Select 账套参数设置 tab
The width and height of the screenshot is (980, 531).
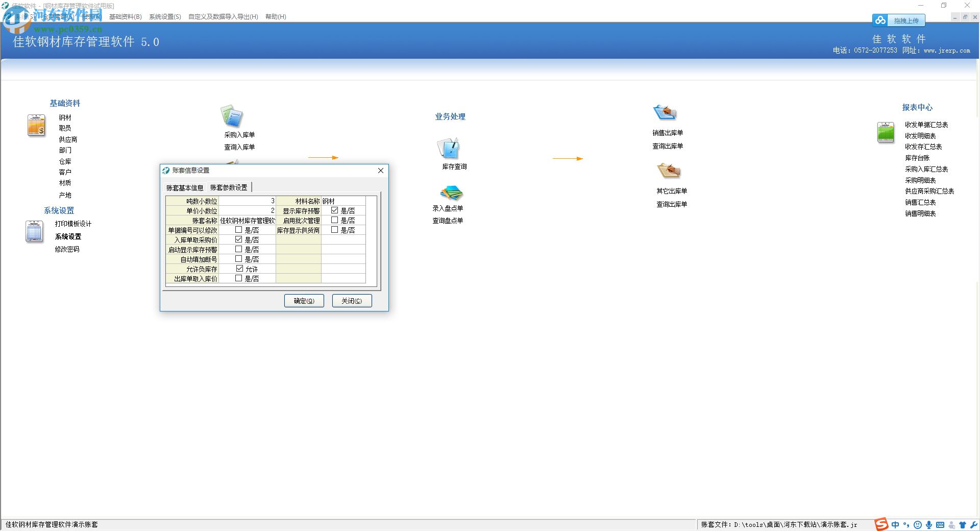coord(229,187)
